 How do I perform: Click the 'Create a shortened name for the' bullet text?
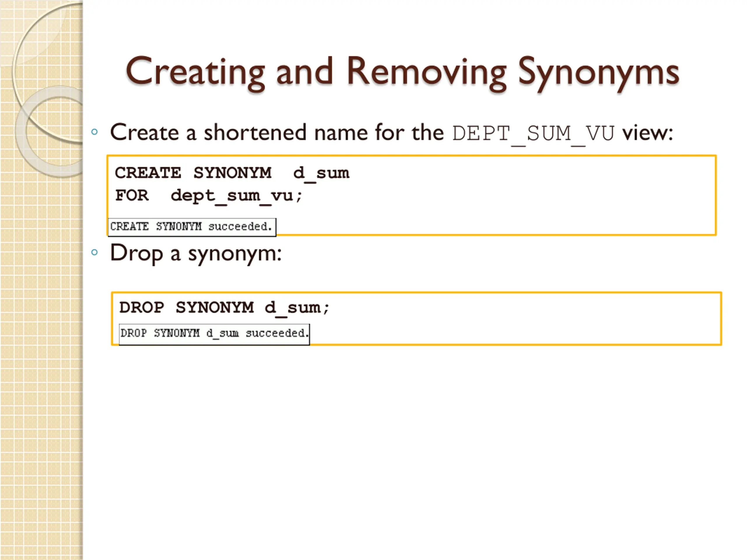click(277, 132)
